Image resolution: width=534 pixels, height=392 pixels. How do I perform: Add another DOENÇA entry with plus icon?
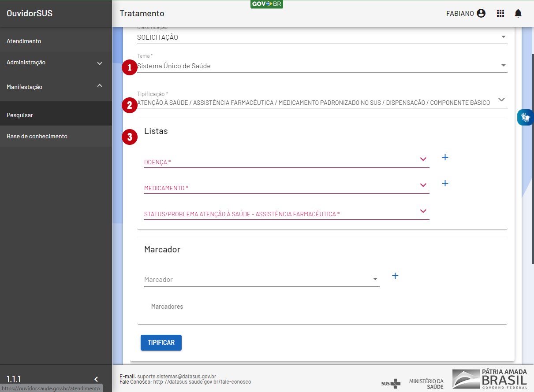(x=445, y=157)
